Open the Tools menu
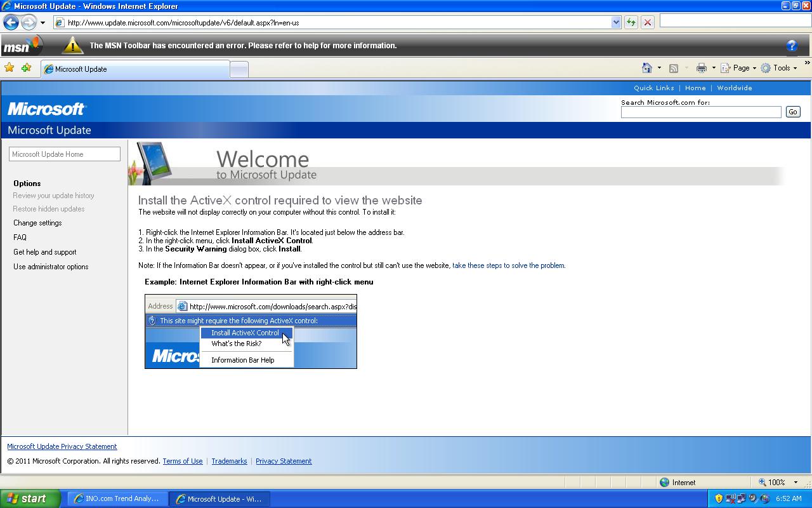The image size is (812, 508). pos(779,68)
